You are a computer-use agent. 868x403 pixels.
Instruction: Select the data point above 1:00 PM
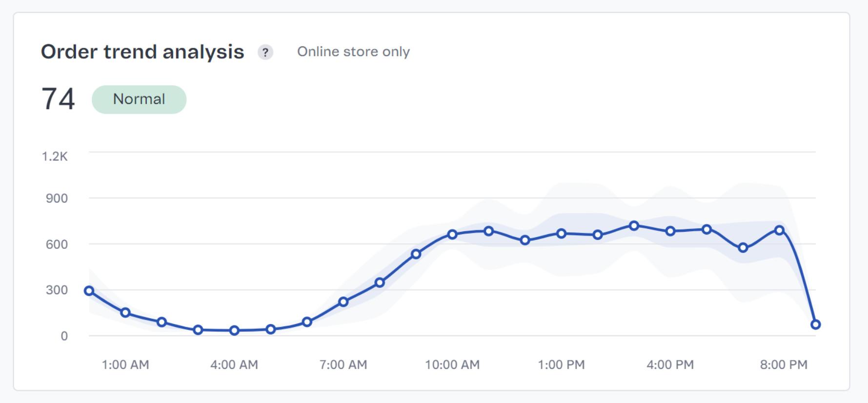(561, 234)
